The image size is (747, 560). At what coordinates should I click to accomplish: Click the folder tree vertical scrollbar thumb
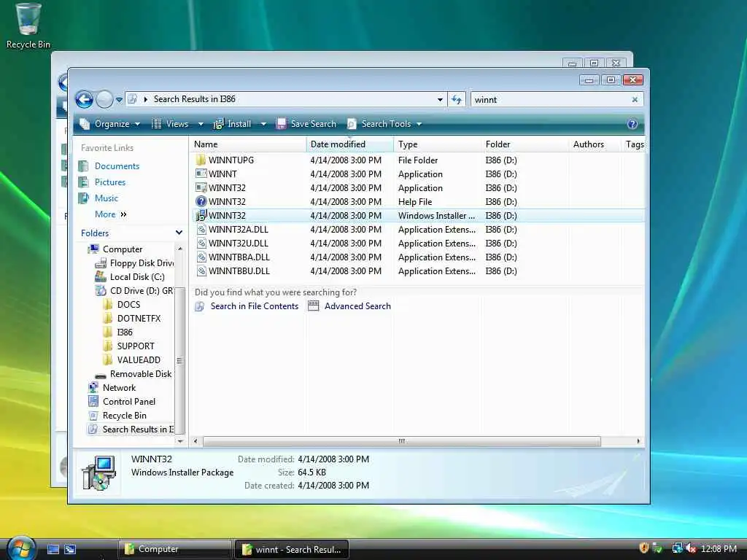pos(179,360)
